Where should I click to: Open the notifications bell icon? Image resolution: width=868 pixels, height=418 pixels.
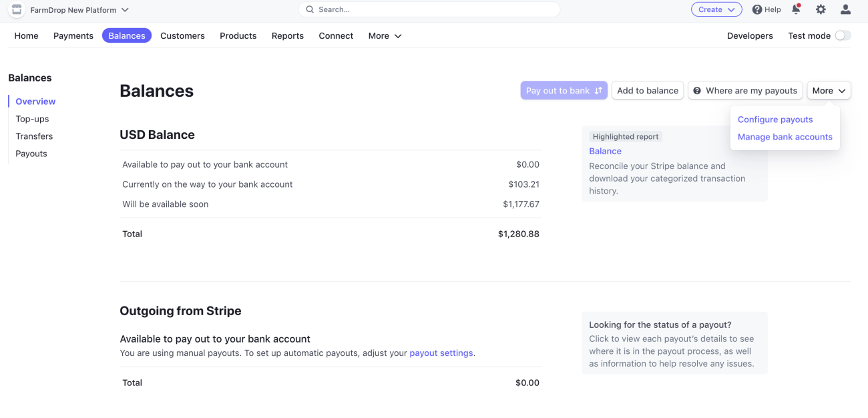[796, 9]
